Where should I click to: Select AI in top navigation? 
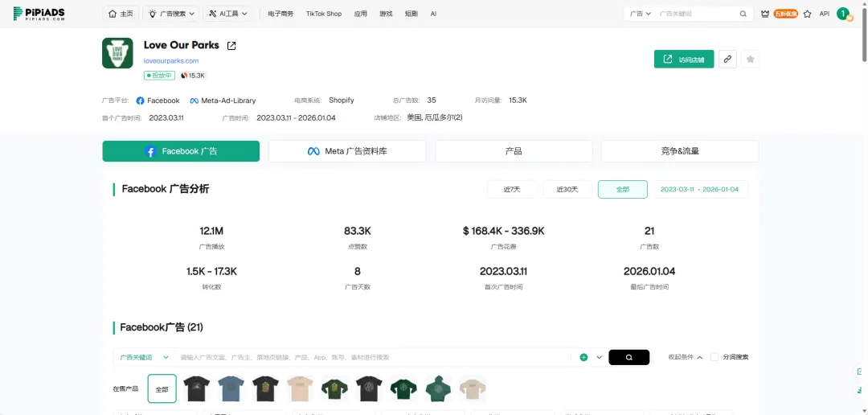pos(433,14)
